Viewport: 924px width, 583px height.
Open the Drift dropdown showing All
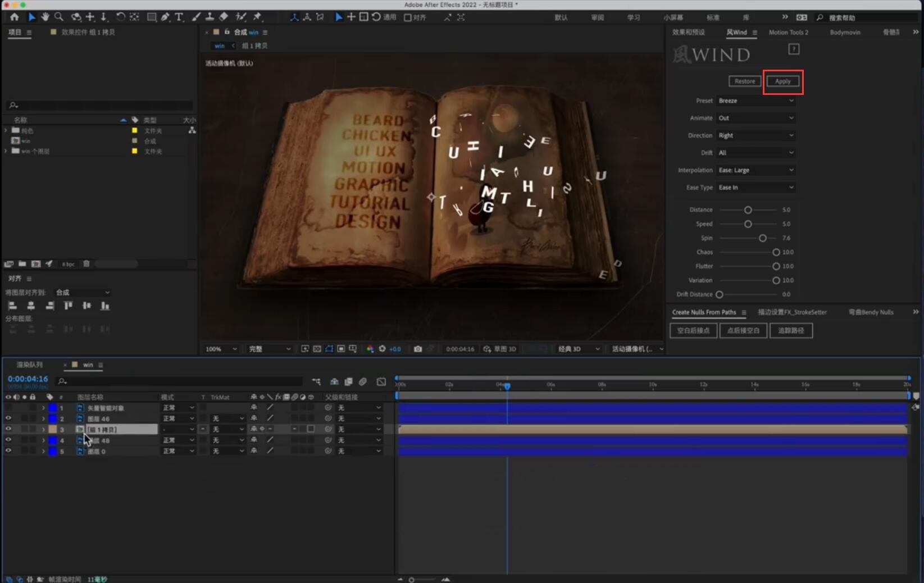[x=756, y=153]
